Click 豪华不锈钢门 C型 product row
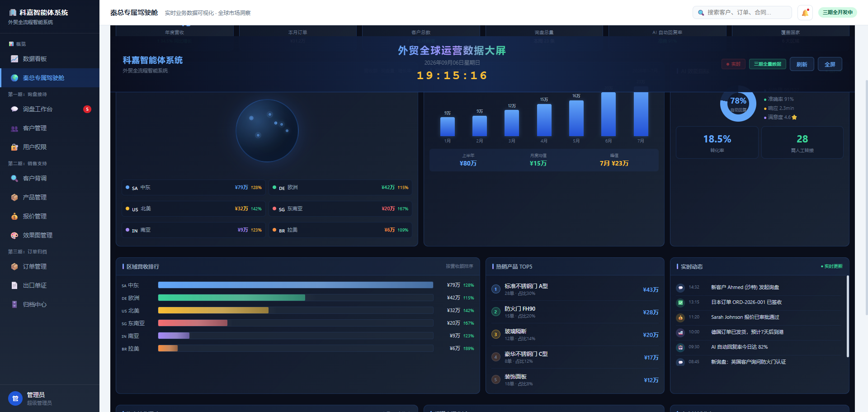 point(575,357)
